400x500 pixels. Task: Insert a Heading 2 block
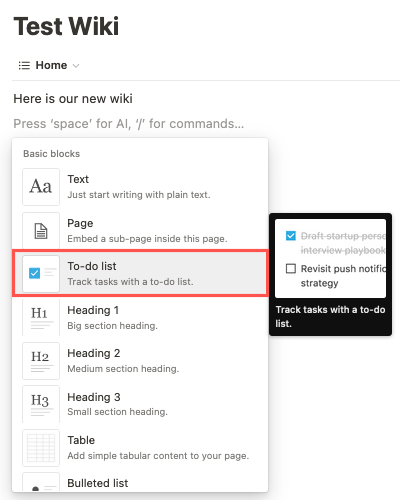[x=140, y=361]
